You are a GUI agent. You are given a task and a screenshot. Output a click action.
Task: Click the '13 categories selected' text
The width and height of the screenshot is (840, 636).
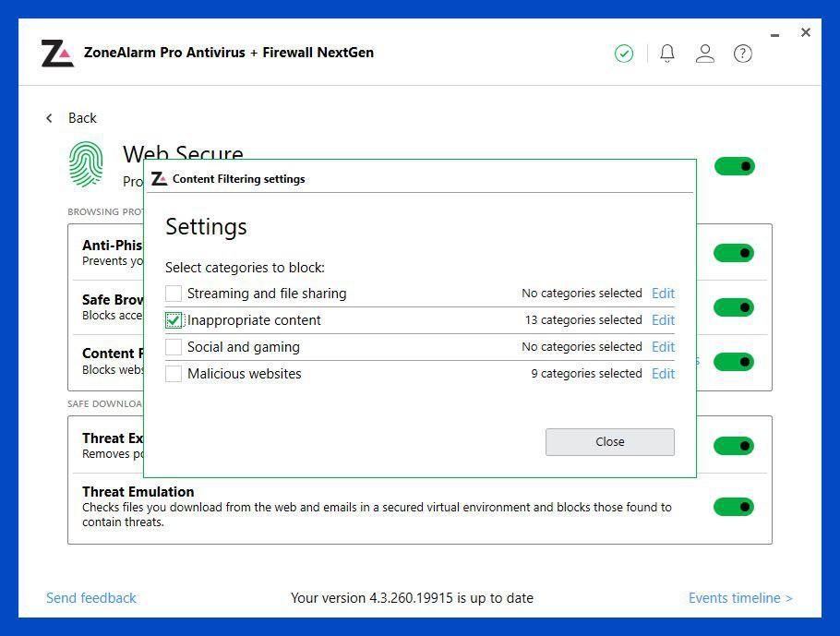point(583,320)
